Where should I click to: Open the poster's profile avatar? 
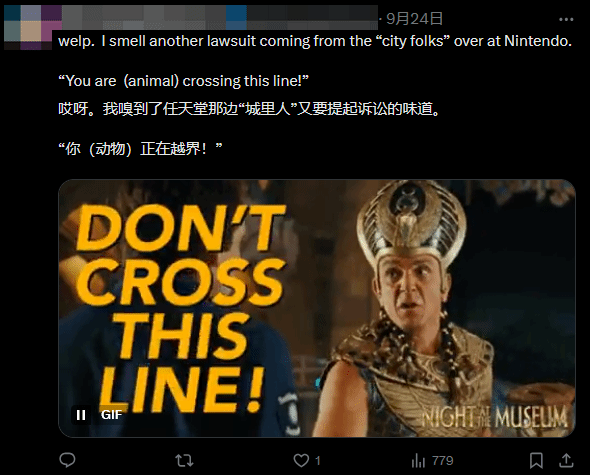(27, 27)
